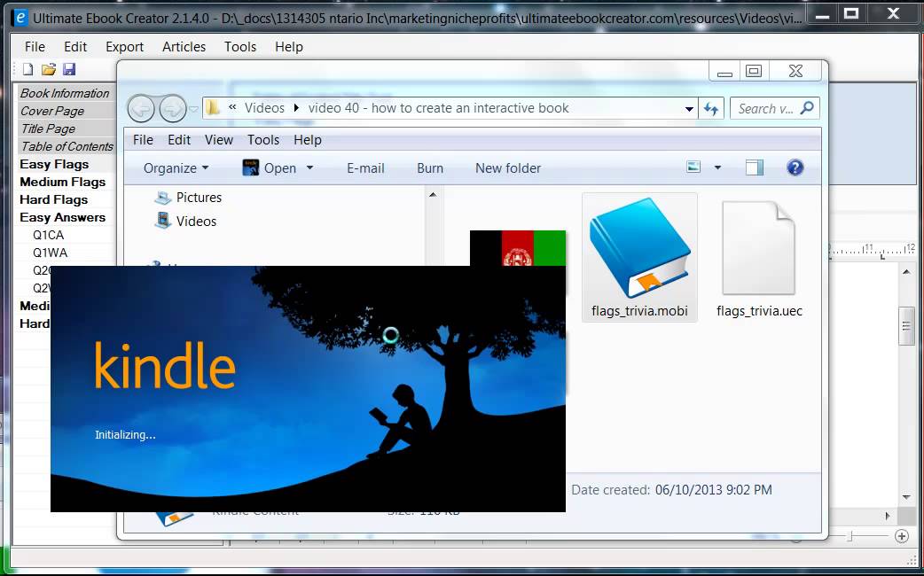The height and width of the screenshot is (576, 924).
Task: Open the view options dropdown arrow
Action: point(717,167)
